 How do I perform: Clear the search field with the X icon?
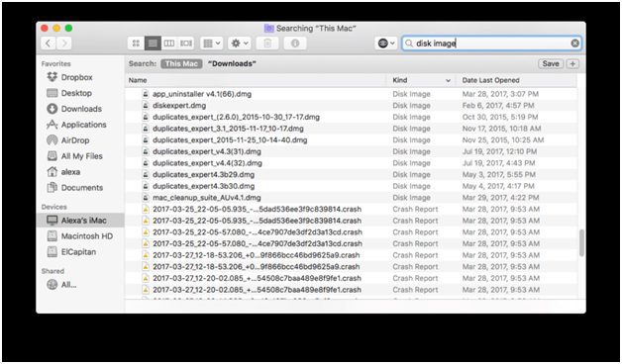click(x=574, y=44)
